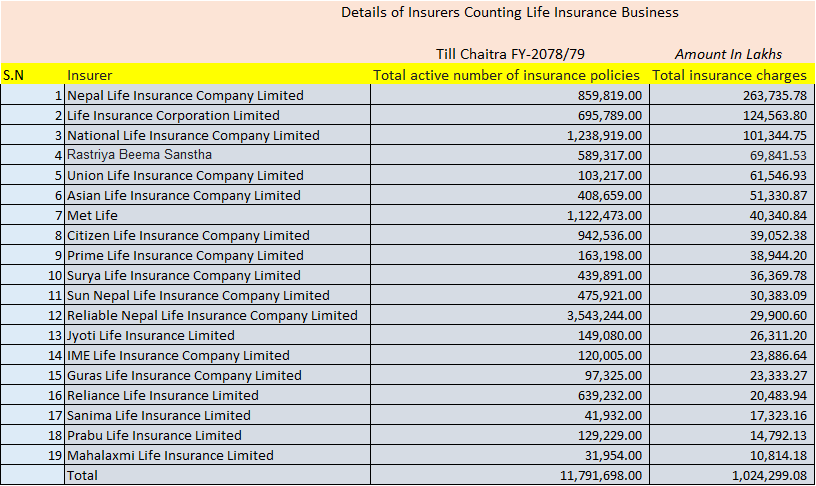Click policies value 1,122,473.00

coord(605,215)
